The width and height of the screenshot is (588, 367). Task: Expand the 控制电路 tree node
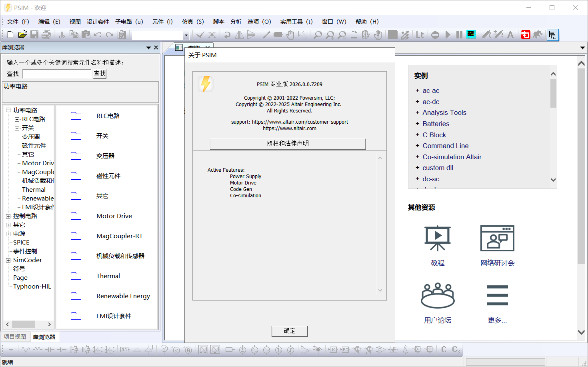8,216
